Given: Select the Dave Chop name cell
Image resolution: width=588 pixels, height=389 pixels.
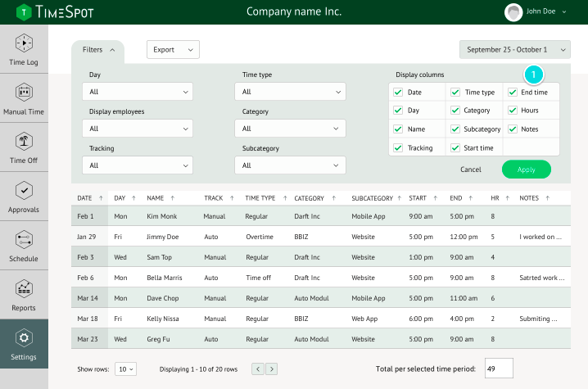Looking at the screenshot, I should [x=163, y=298].
